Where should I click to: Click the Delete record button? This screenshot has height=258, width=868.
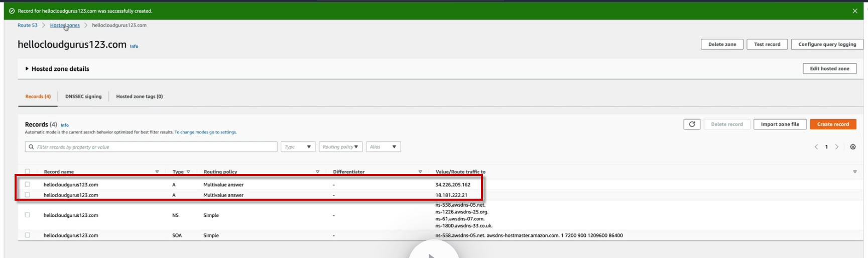(x=727, y=124)
